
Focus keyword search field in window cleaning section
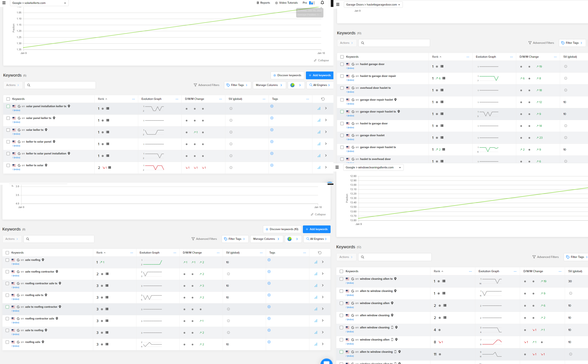395,257
